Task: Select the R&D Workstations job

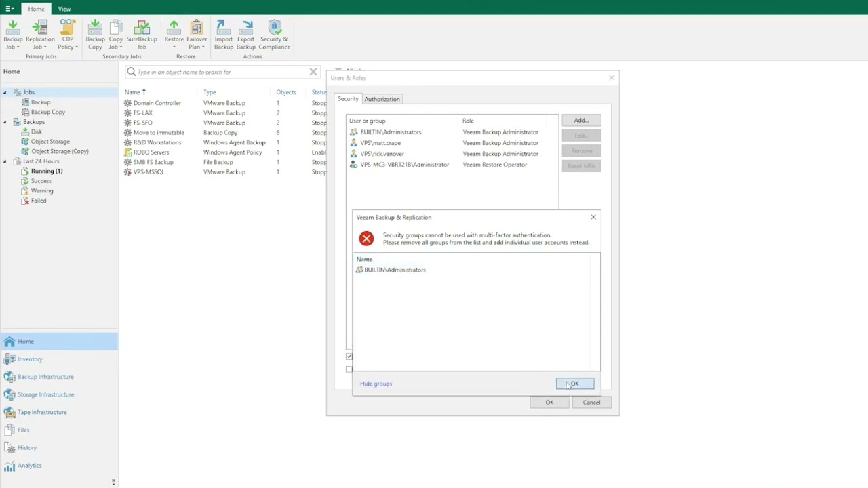Action: click(x=224, y=142)
